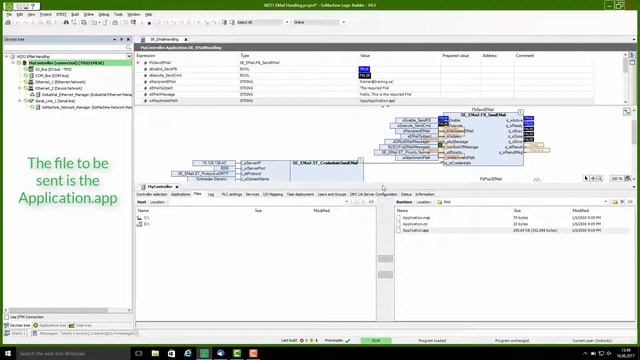The width and height of the screenshot is (640, 360).
Task: Click the search field in Devices tree
Action: pos(64,48)
